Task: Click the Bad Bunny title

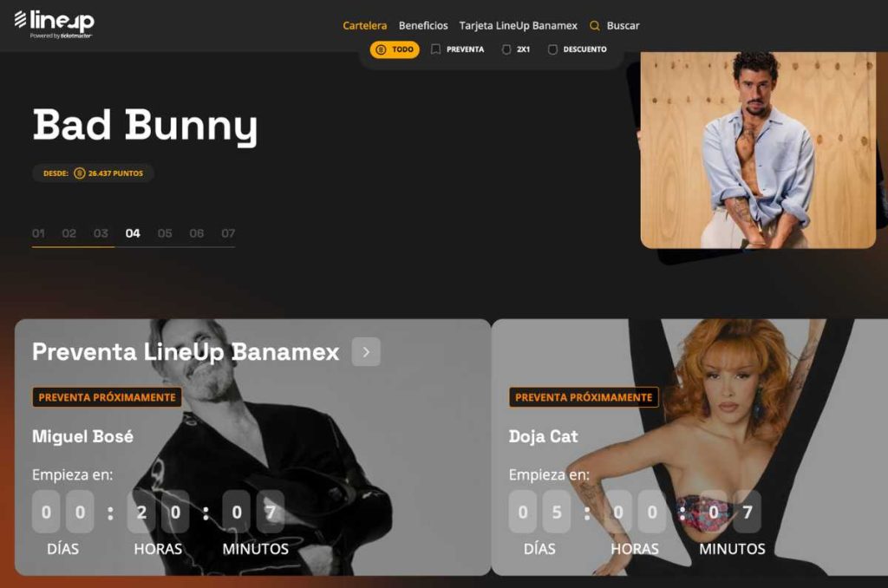Action: tap(145, 126)
